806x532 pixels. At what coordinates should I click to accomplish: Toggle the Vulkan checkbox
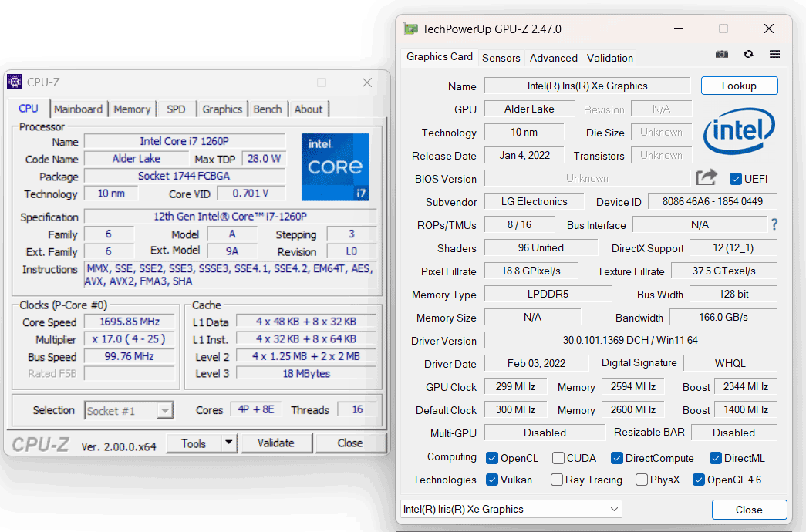point(492,480)
